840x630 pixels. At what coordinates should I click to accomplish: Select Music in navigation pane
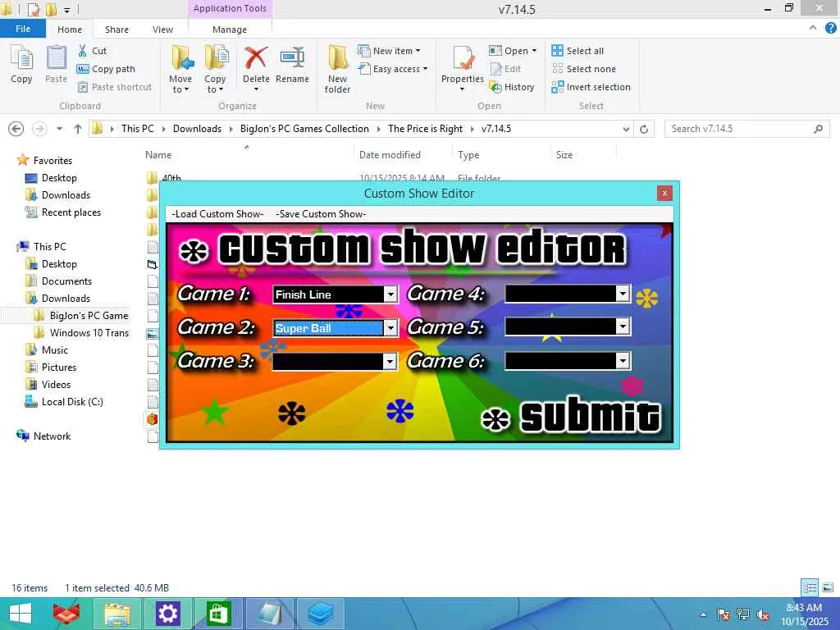47,349
